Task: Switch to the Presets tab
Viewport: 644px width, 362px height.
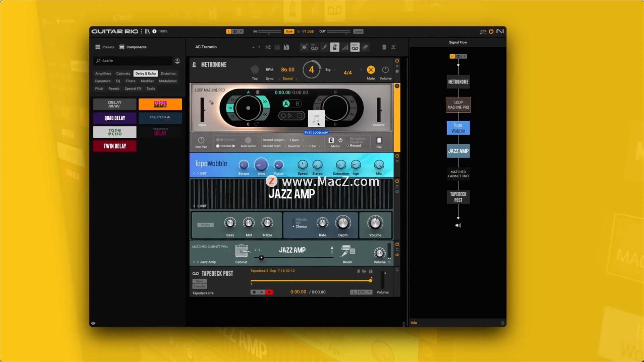Action: click(x=105, y=47)
